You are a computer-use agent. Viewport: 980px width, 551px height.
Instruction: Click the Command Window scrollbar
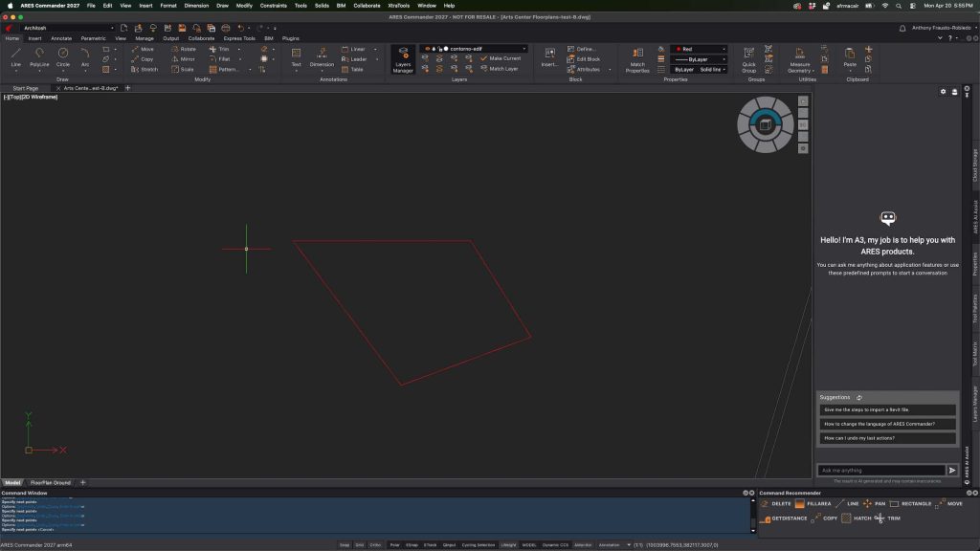pos(753,516)
